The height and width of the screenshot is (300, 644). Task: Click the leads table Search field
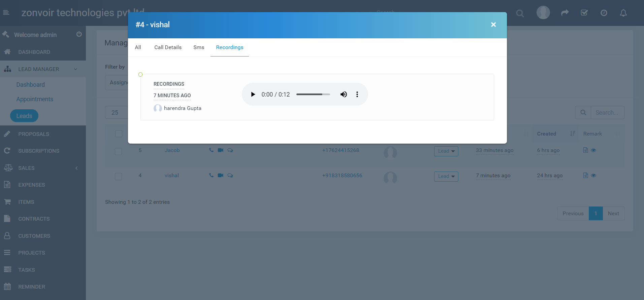607,113
